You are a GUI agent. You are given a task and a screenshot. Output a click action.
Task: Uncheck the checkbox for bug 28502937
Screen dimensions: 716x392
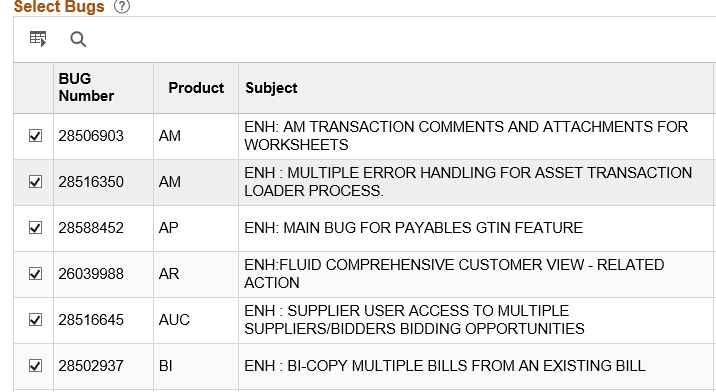tap(35, 366)
